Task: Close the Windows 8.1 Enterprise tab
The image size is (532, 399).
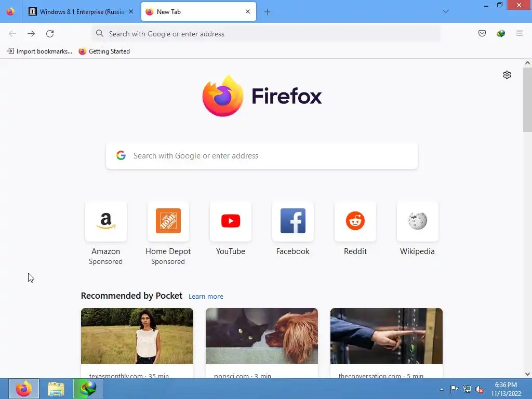Action: click(x=131, y=11)
